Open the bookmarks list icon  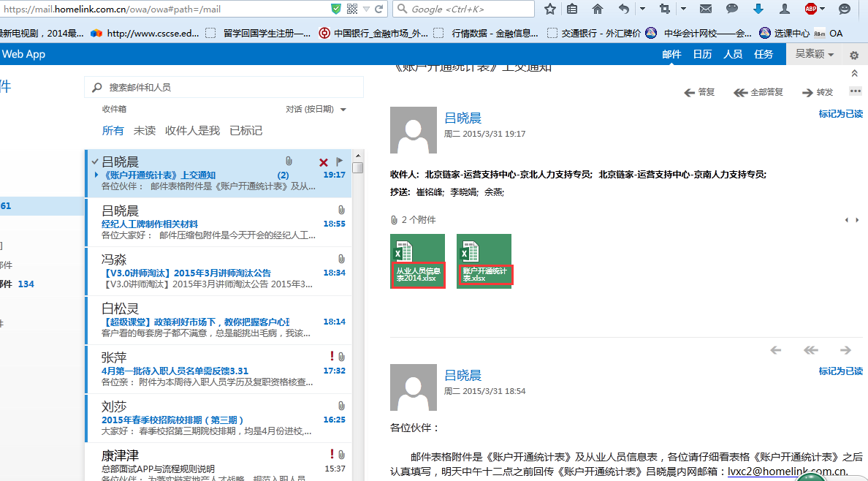point(572,9)
